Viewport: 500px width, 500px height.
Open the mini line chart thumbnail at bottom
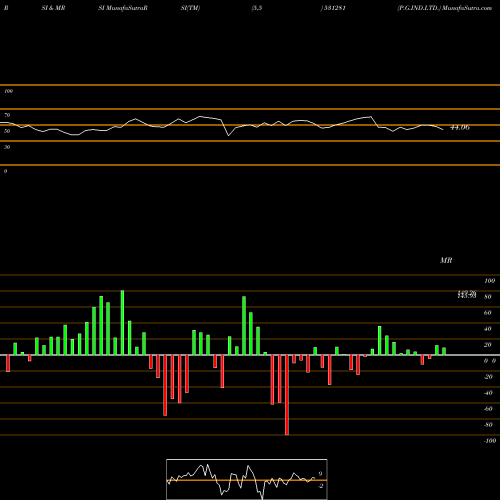[247, 479]
